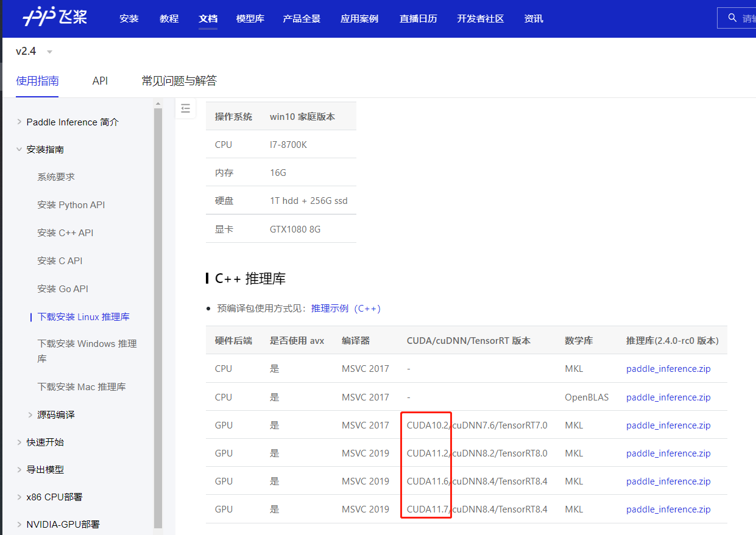This screenshot has height=535, width=756.
Task: Click CUDA11.6/cuDNN8.4/TensorRT8.4 cell
Action: [477, 481]
